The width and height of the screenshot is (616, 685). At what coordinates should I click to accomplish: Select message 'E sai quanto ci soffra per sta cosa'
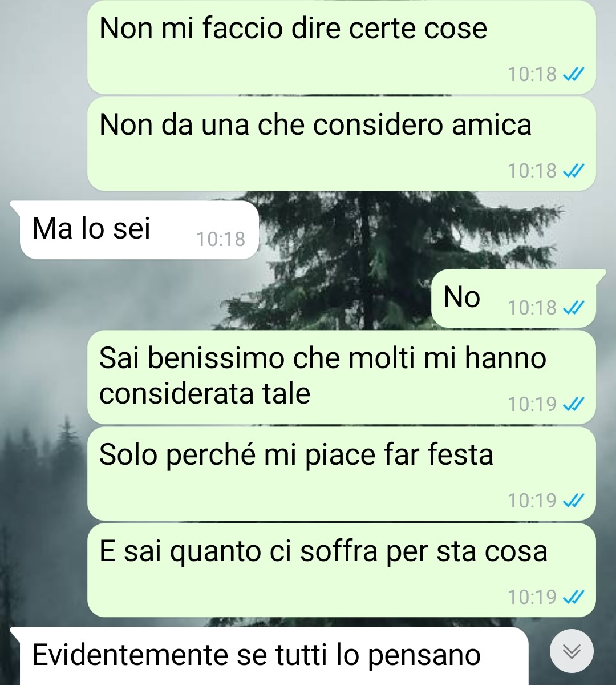342,570
